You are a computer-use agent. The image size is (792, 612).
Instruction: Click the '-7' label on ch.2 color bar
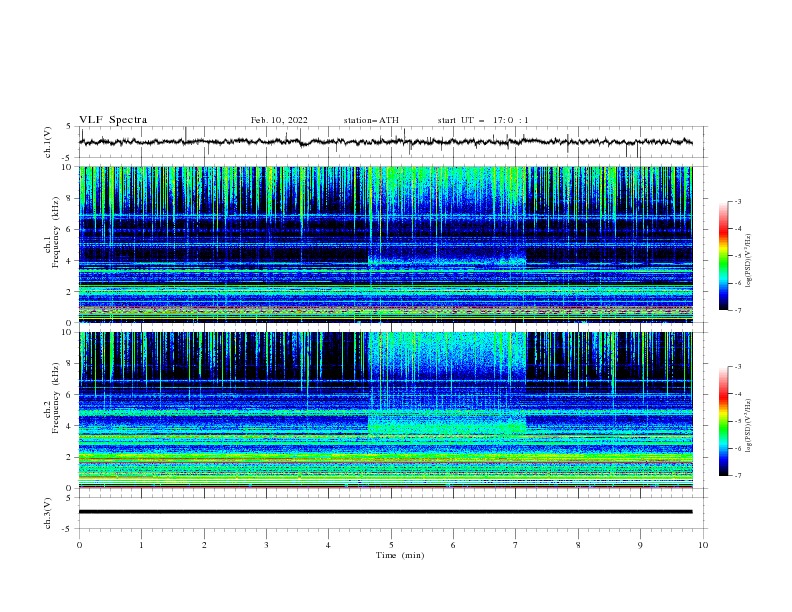point(738,475)
